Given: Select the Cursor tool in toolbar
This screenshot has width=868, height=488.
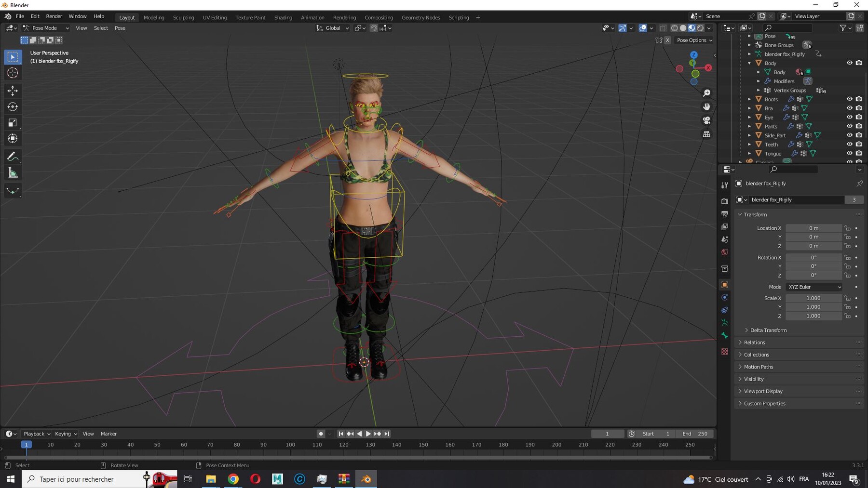Looking at the screenshot, I should [13, 73].
